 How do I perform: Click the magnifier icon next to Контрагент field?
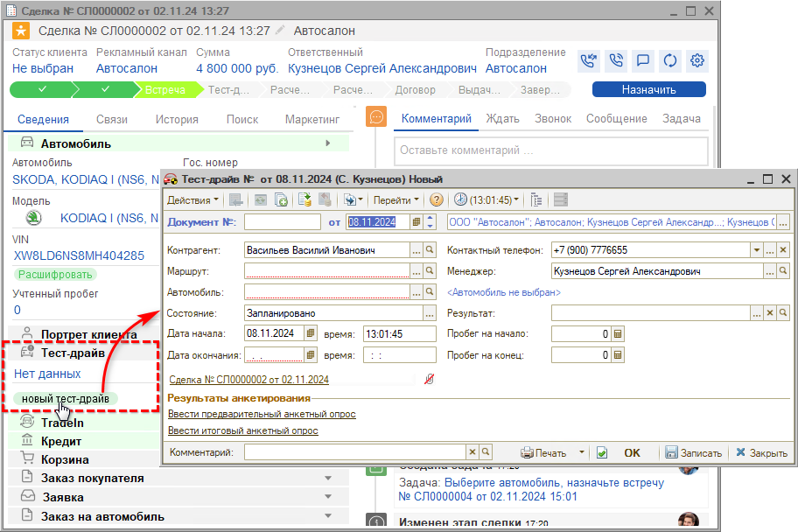click(430, 250)
